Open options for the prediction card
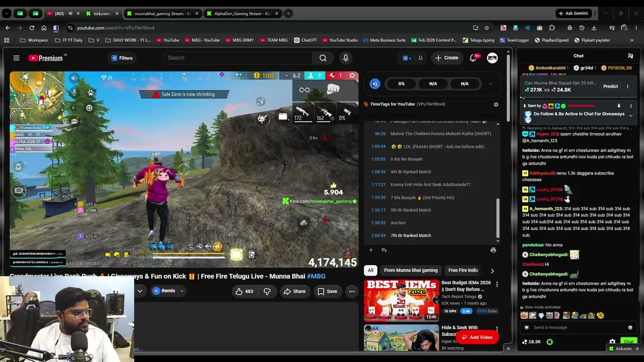 coord(627,86)
